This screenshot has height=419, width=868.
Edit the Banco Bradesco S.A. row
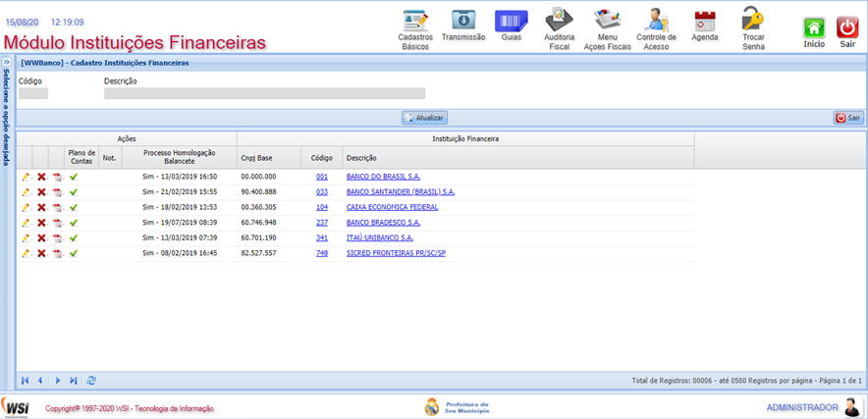coord(26,223)
